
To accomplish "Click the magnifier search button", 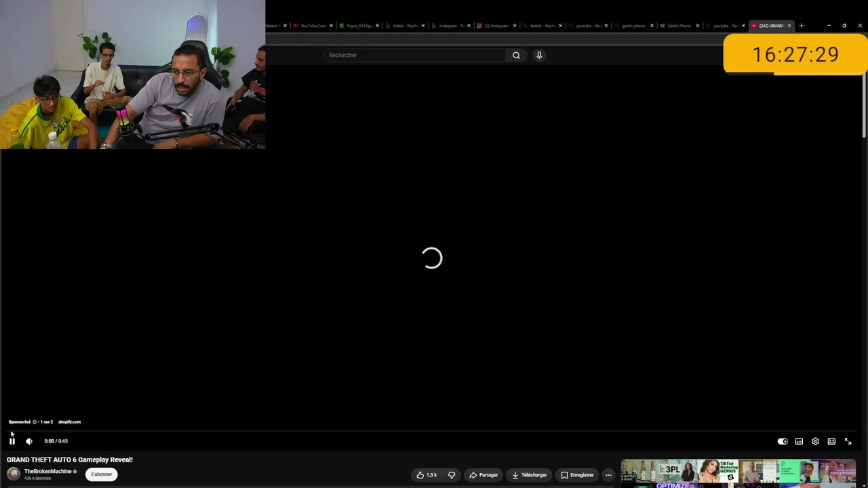I will 516,55.
